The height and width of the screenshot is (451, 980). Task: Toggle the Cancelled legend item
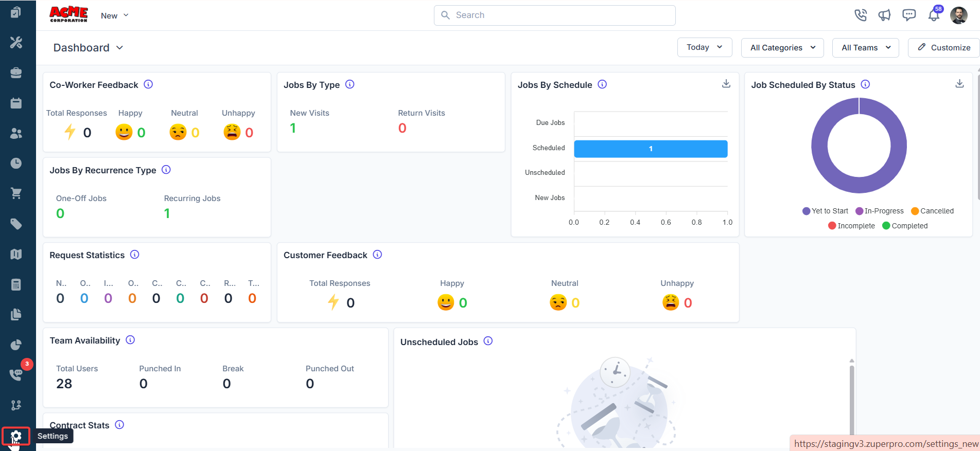[x=932, y=211]
